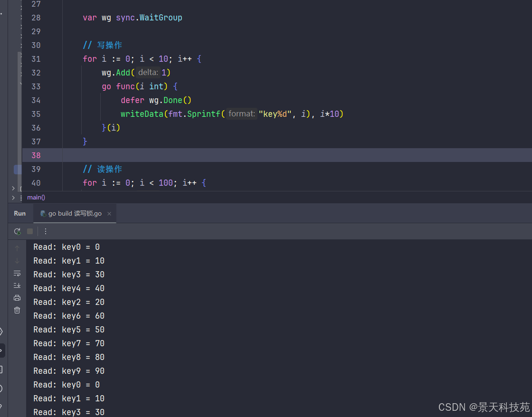Click the delta: parameter hint
Viewport: 532px width, 417px height.
[148, 73]
